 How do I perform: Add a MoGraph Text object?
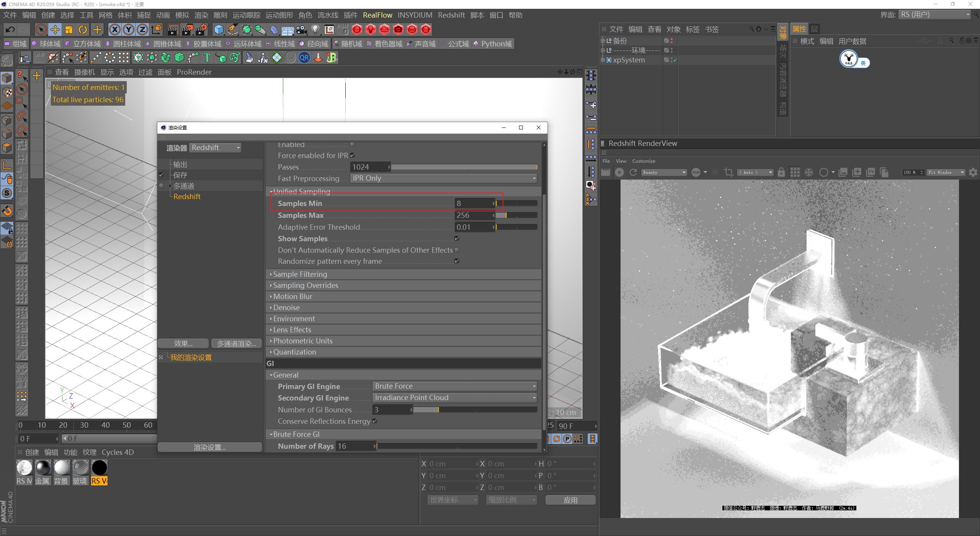(207, 58)
